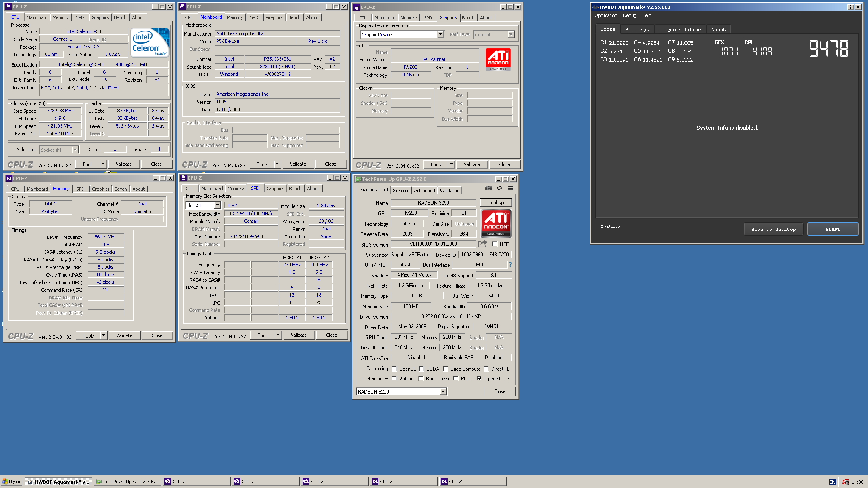The height and width of the screenshot is (488, 868).
Task: Click the EN language indicator
Action: point(832,482)
